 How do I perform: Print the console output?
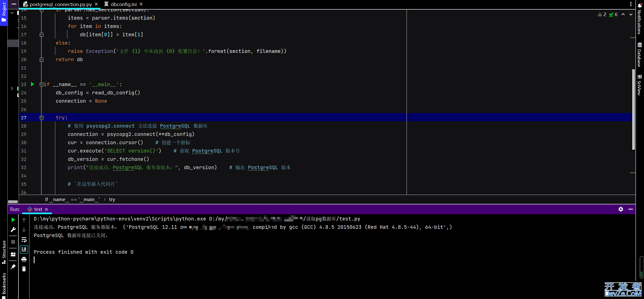[x=24, y=259]
